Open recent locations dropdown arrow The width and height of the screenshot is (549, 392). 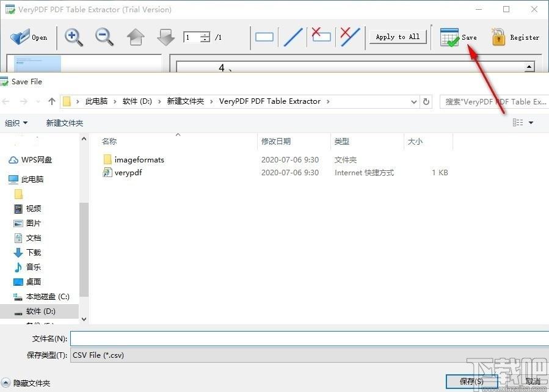coord(38,102)
